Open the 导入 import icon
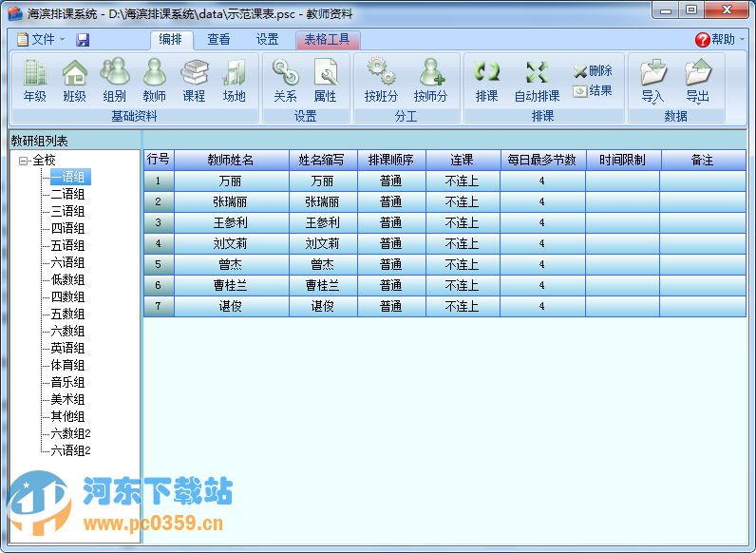This screenshot has width=756, height=553. click(x=653, y=81)
